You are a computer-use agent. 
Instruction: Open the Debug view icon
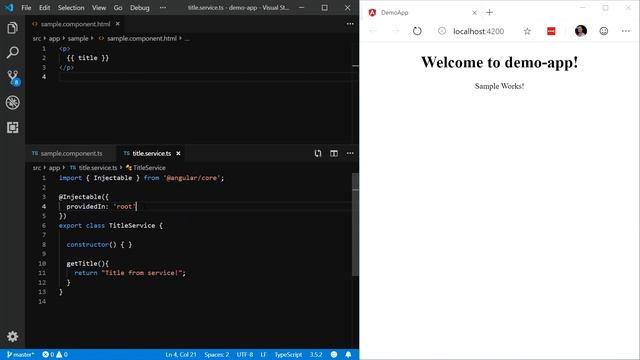12,102
